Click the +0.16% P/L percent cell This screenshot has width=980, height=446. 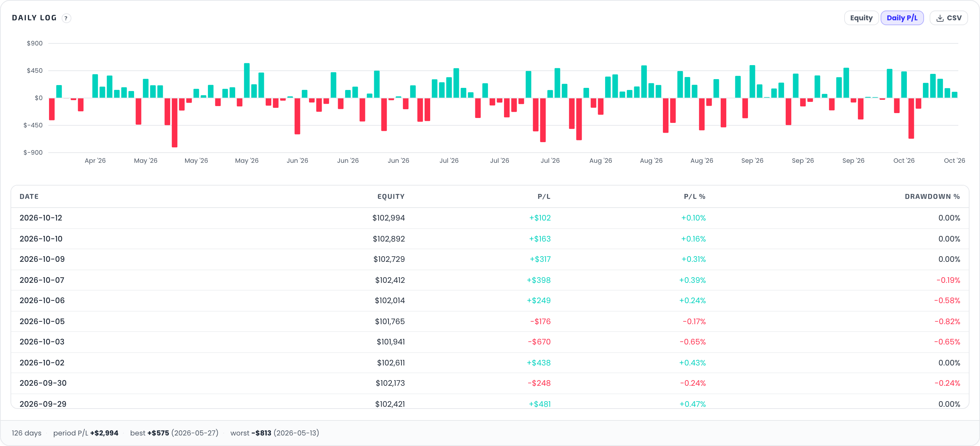click(693, 239)
